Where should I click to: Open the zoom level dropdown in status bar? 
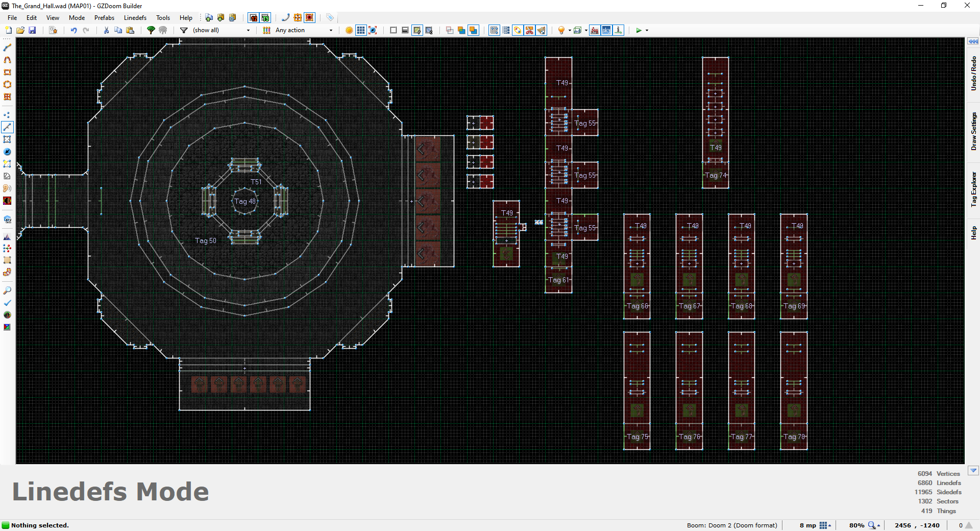click(x=874, y=525)
